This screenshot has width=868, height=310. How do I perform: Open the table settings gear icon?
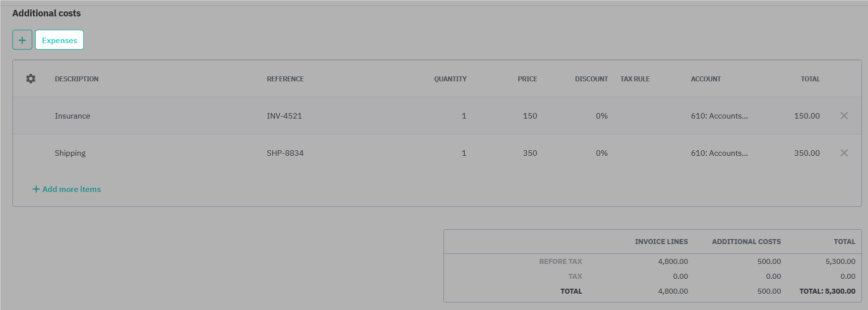[x=31, y=78]
